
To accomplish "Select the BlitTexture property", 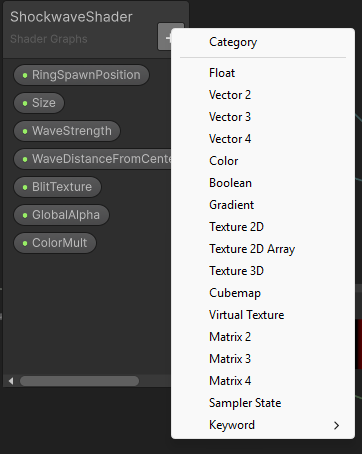I will click(57, 187).
